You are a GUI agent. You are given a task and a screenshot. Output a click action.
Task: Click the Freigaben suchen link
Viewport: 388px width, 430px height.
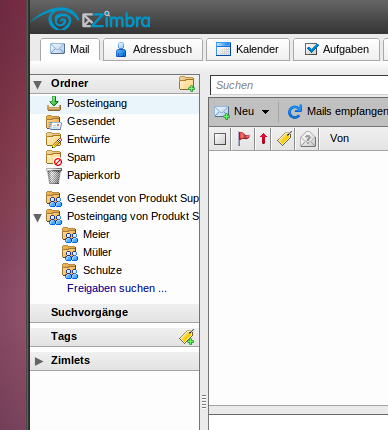(117, 288)
